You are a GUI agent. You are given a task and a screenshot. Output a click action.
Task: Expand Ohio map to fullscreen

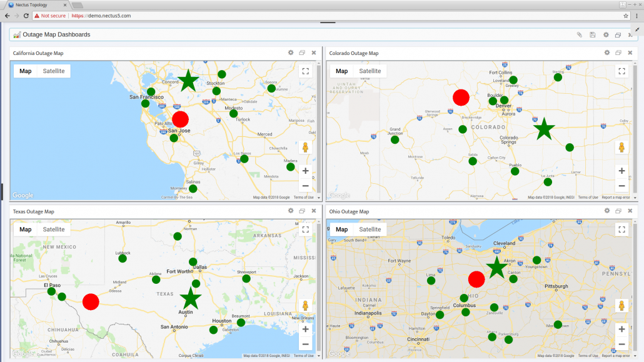(x=621, y=229)
